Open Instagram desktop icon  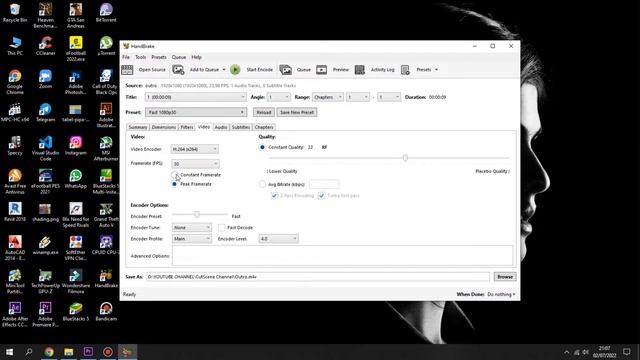pyautogui.click(x=76, y=142)
